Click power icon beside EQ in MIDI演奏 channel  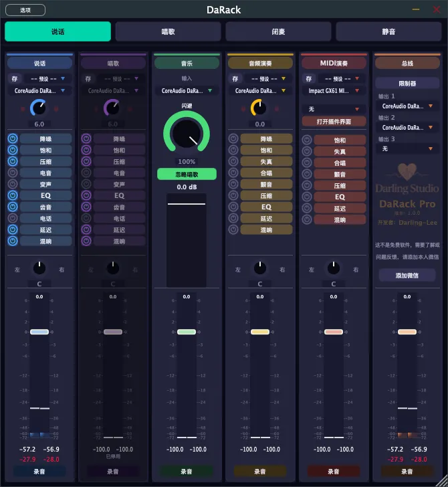tap(307, 197)
